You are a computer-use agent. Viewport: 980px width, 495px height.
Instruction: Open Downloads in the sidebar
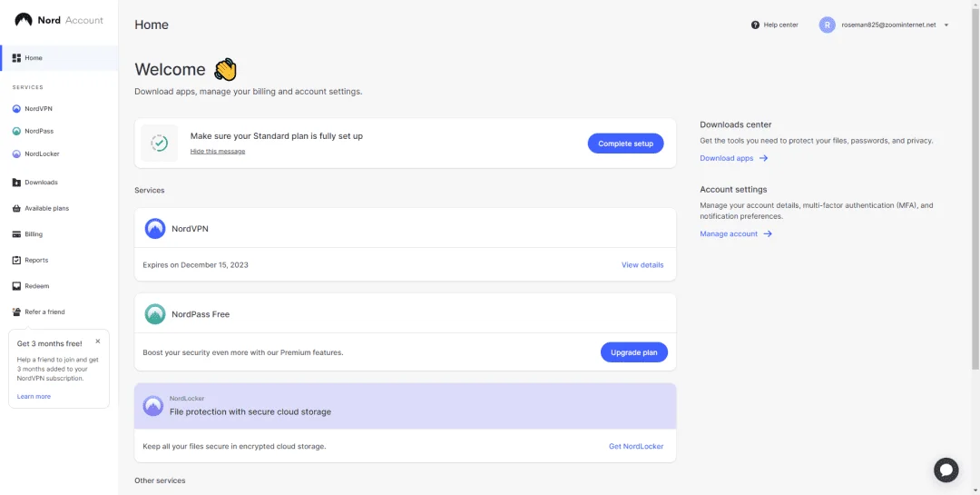pyautogui.click(x=41, y=183)
